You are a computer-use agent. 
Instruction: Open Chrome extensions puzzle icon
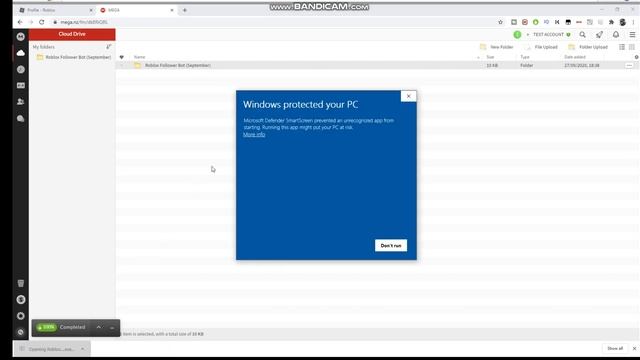pyautogui.click(x=611, y=22)
